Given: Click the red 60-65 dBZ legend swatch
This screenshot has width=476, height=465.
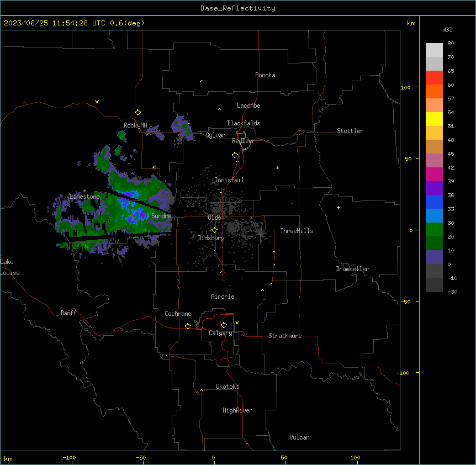Looking at the screenshot, I should pos(434,78).
